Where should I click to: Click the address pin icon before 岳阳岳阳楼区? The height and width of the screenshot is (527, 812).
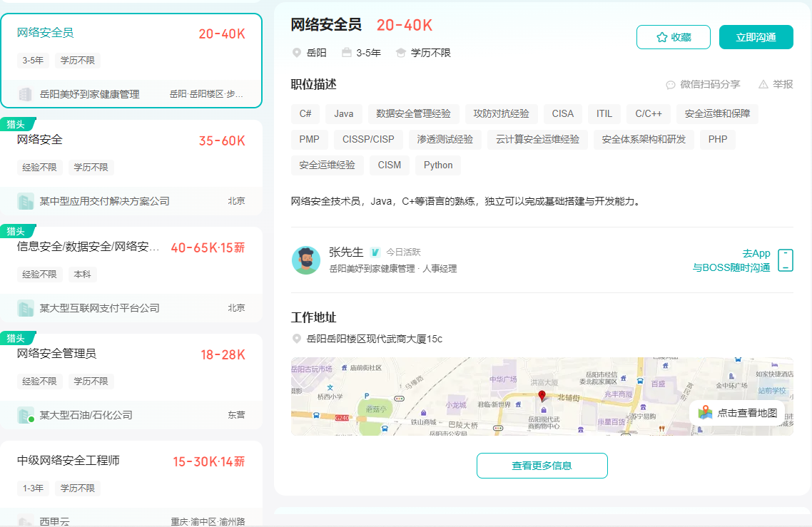click(x=297, y=339)
